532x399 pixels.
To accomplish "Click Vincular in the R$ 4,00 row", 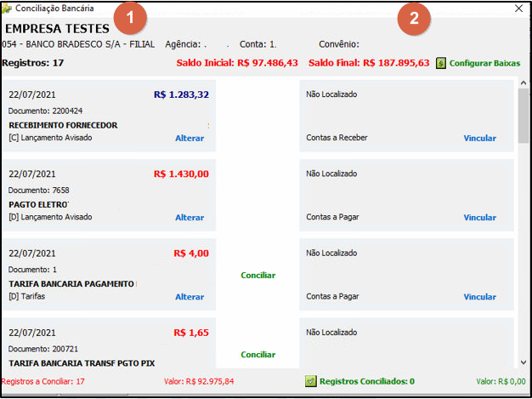I will click(480, 297).
